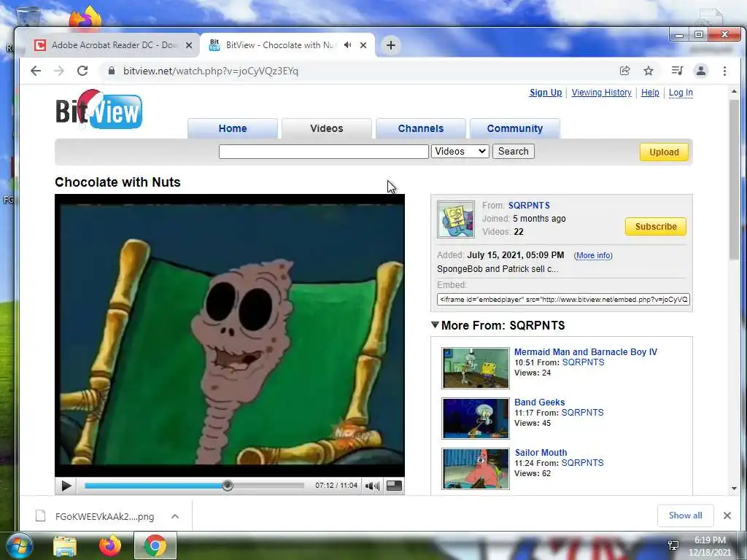Open the Home navigation tab

tap(233, 128)
